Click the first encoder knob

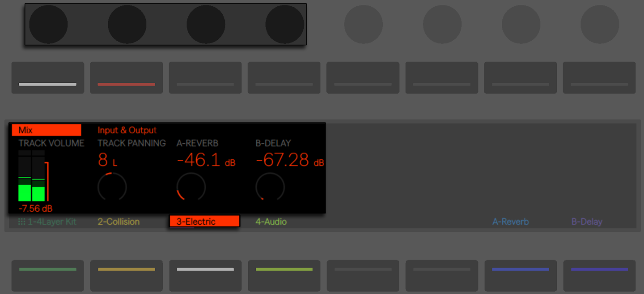pyautogui.click(x=48, y=24)
